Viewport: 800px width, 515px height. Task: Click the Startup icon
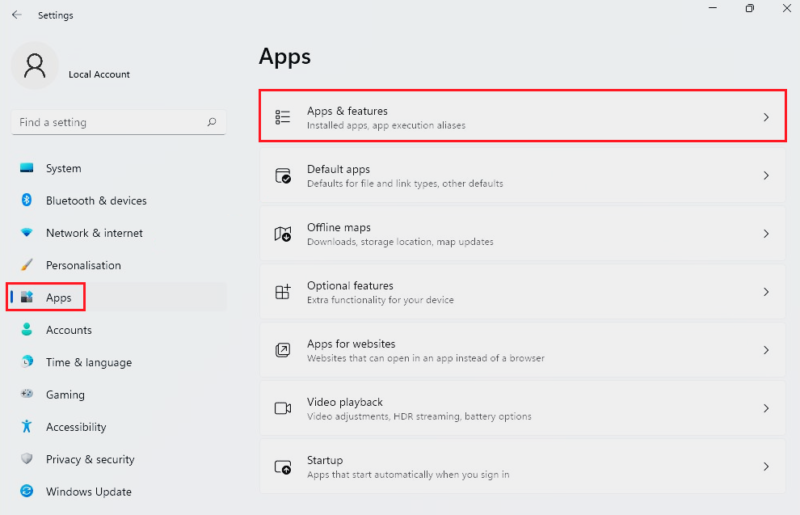(x=283, y=467)
